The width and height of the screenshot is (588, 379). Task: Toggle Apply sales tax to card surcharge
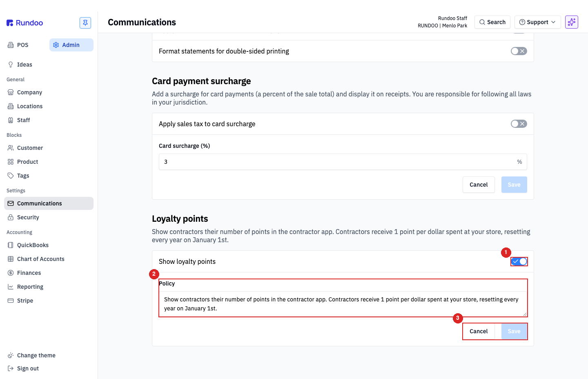pyautogui.click(x=519, y=124)
